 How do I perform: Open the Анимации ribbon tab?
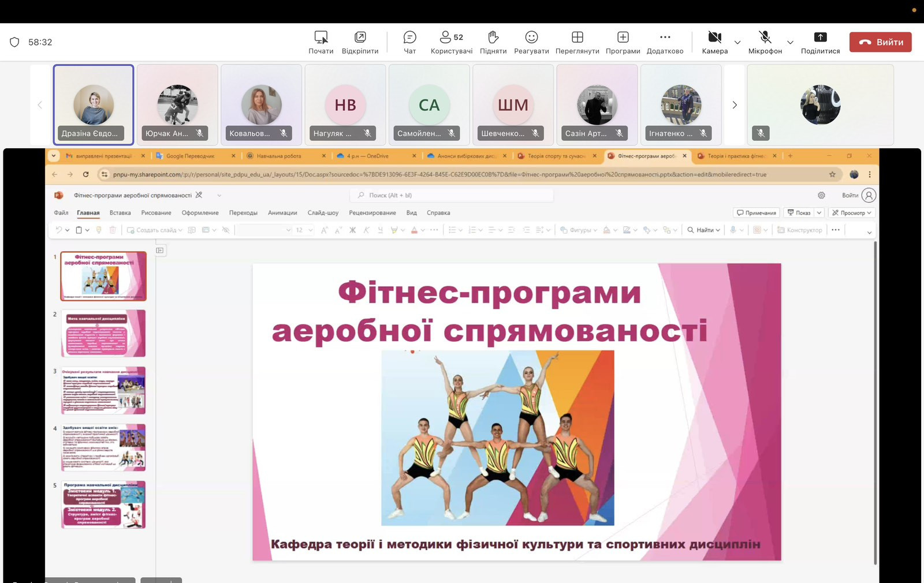[282, 213]
